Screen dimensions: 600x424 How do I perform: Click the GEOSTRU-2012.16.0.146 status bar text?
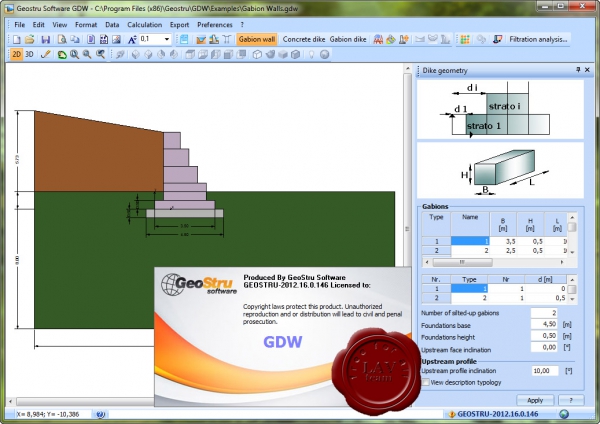click(x=497, y=414)
